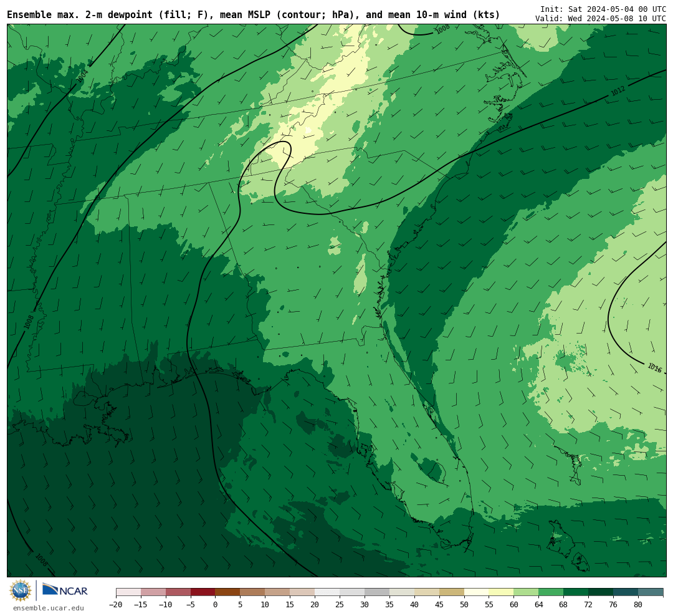The width and height of the screenshot is (673, 616).
Task: Pick the -20 to -15 palest pink swatch
Action: (128, 592)
